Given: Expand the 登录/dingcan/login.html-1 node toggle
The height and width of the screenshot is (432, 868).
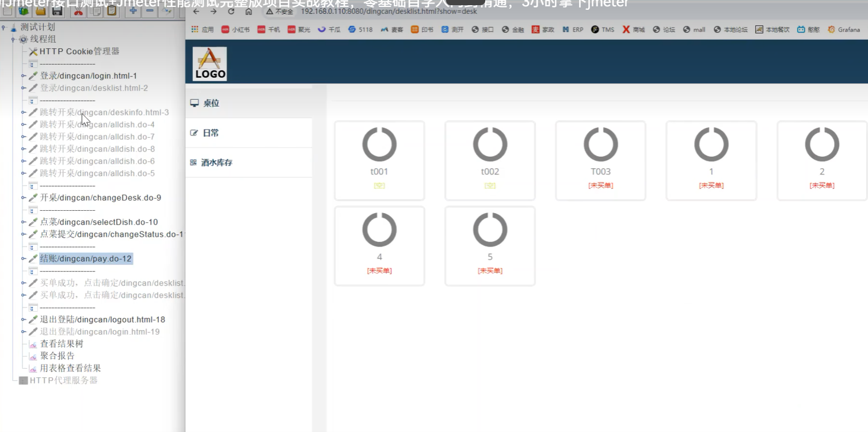Looking at the screenshot, I should click(x=24, y=75).
